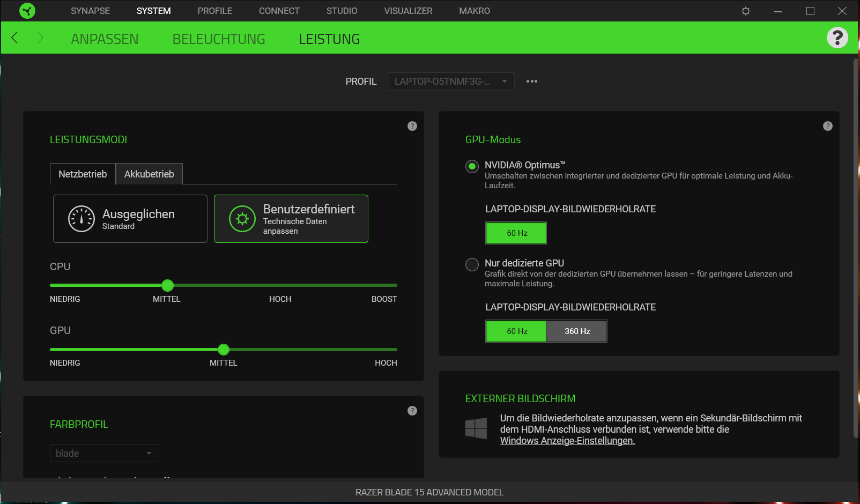This screenshot has width=860, height=504.
Task: Open the BELEUCHTUNG tab
Action: [x=219, y=39]
